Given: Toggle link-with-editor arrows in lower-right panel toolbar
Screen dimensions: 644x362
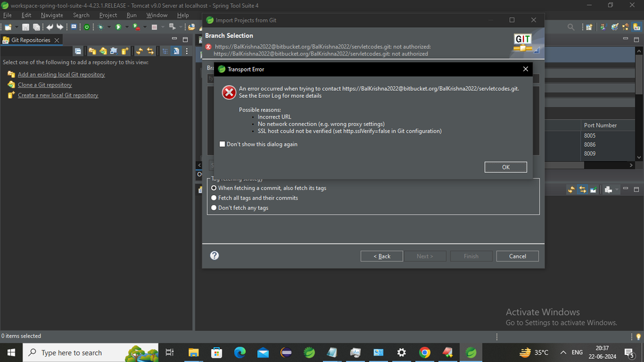Looking at the screenshot, I should (582, 189).
